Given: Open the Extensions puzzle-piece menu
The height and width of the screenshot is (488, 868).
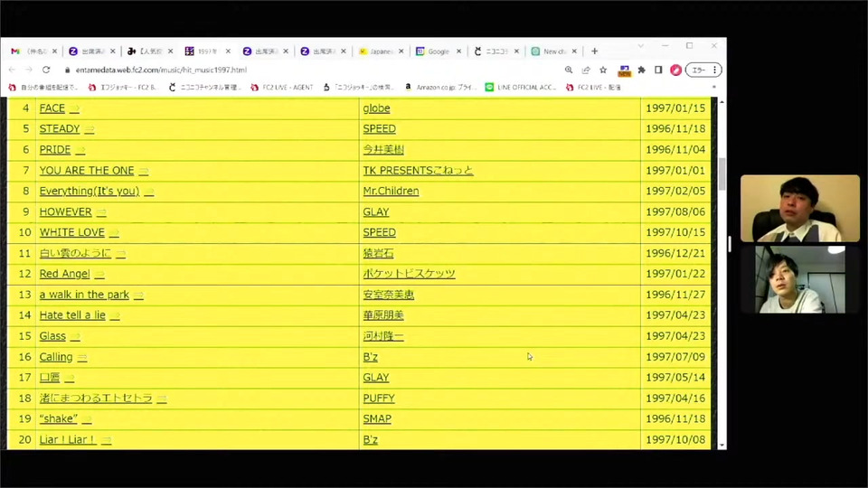Looking at the screenshot, I should 642,70.
